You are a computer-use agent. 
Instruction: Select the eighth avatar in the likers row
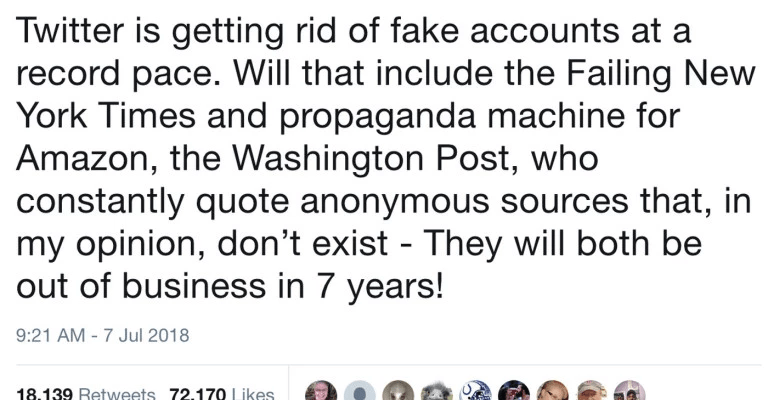(x=592, y=392)
